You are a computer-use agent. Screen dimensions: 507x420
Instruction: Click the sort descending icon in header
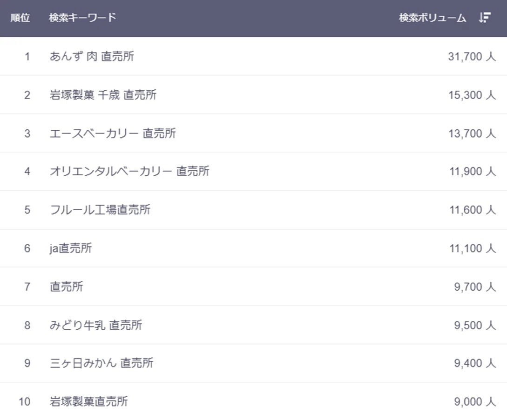coord(485,18)
